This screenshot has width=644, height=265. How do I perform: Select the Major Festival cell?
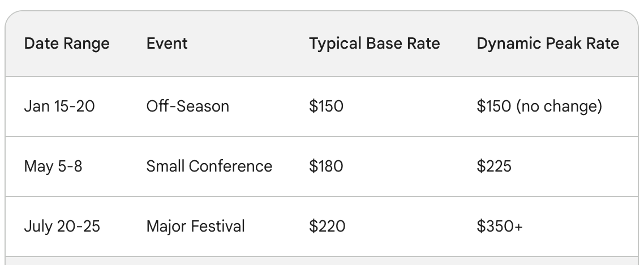pos(195,226)
